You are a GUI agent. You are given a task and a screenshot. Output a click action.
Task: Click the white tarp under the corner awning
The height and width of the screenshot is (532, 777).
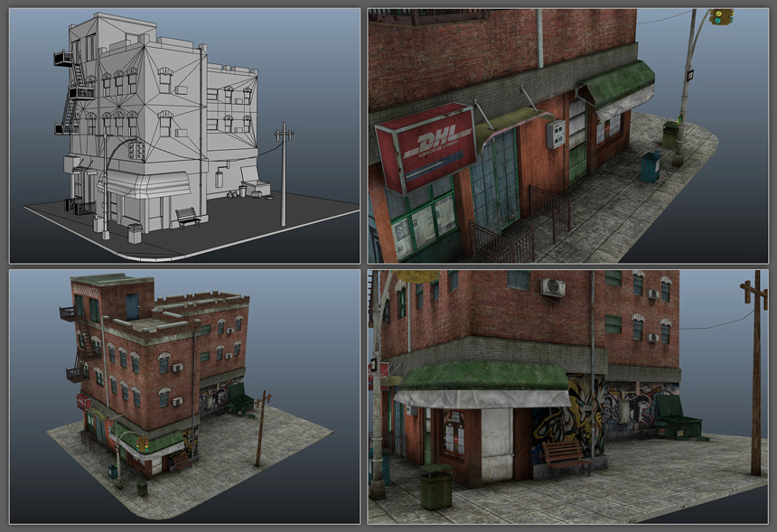479,398
